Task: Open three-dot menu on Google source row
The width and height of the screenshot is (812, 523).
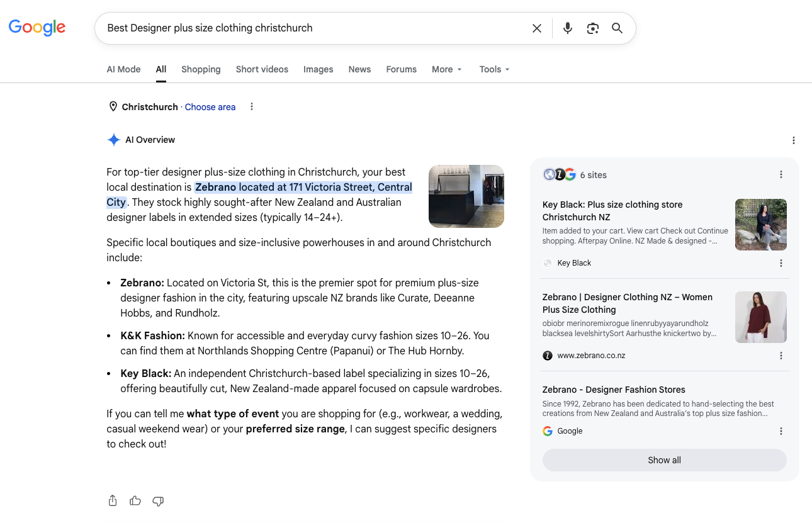Action: [x=781, y=431]
